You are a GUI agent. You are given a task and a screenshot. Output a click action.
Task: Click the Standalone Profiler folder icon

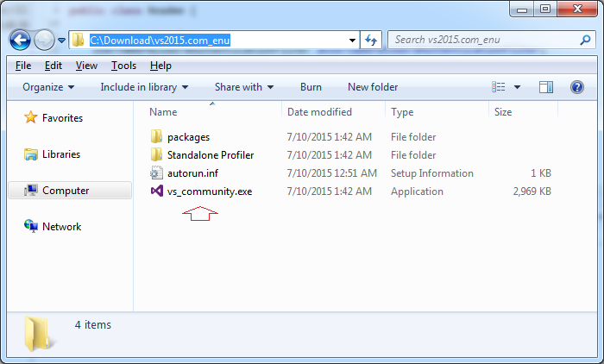[156, 154]
